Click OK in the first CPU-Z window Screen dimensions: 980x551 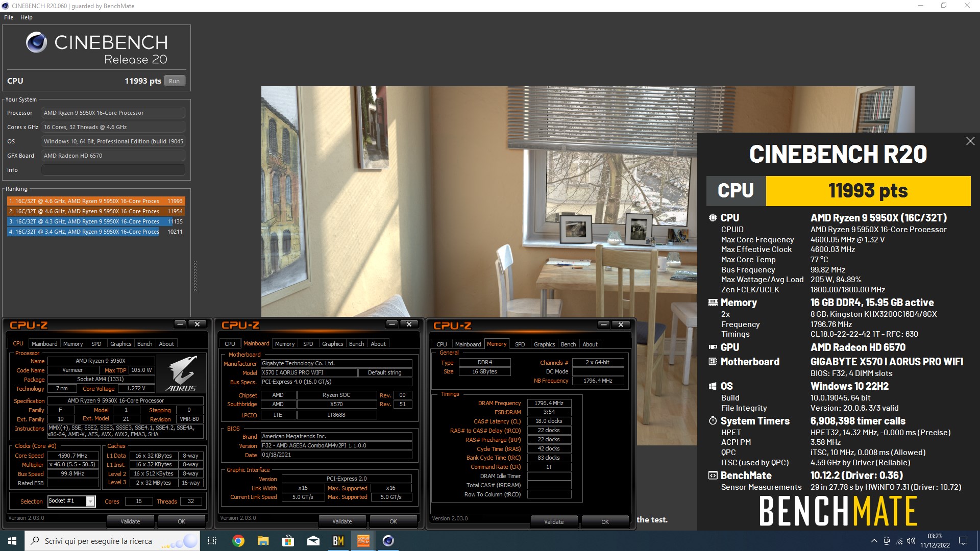[x=182, y=521]
